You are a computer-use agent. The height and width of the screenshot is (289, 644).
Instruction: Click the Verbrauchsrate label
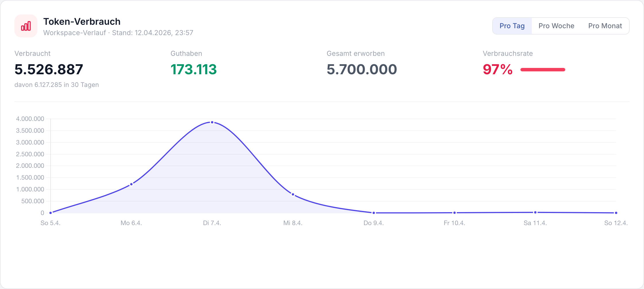coord(508,54)
